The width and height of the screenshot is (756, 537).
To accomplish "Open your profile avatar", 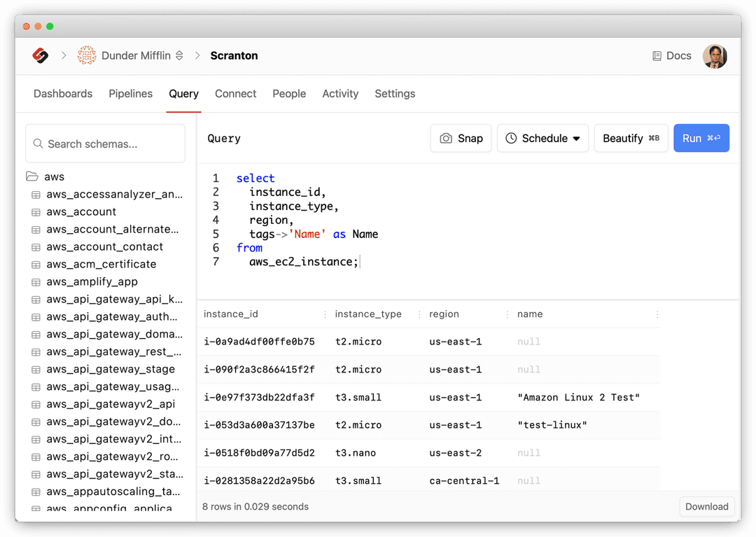I will click(x=715, y=57).
